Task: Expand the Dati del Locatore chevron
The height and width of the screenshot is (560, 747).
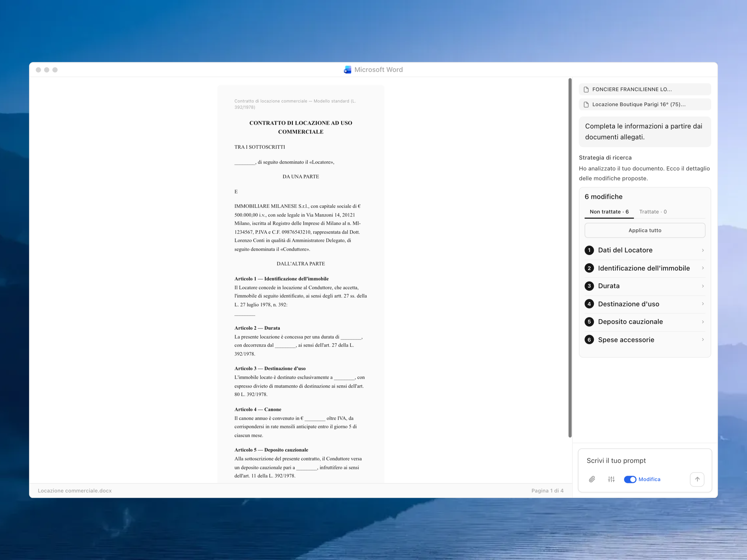Action: 703,250
